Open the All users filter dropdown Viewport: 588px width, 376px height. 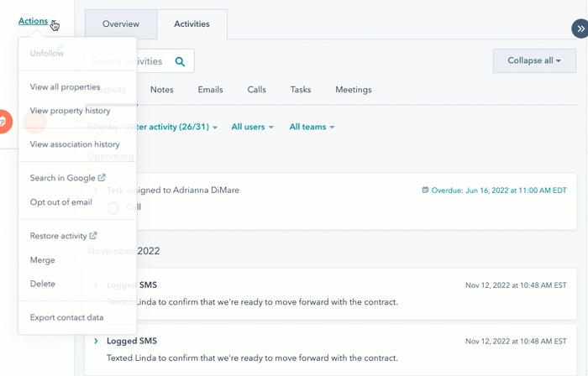point(252,127)
